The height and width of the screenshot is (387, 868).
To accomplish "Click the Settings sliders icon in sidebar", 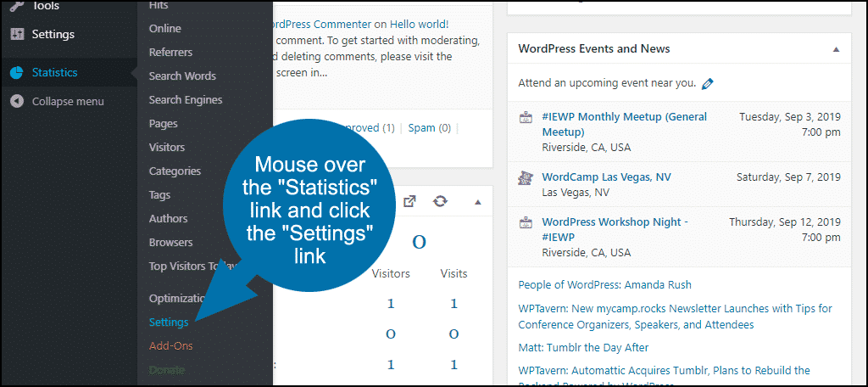I will tap(17, 35).
